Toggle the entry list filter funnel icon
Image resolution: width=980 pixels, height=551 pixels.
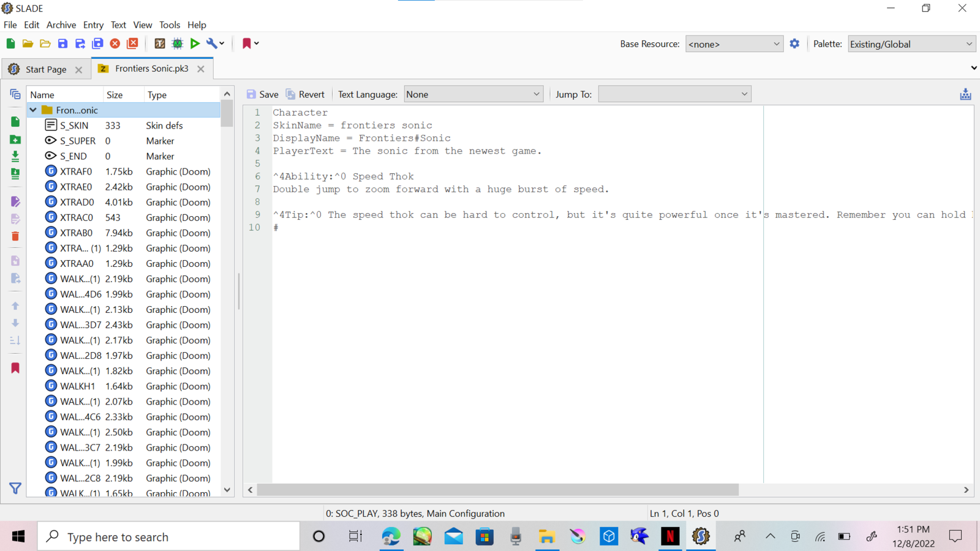pyautogui.click(x=15, y=489)
